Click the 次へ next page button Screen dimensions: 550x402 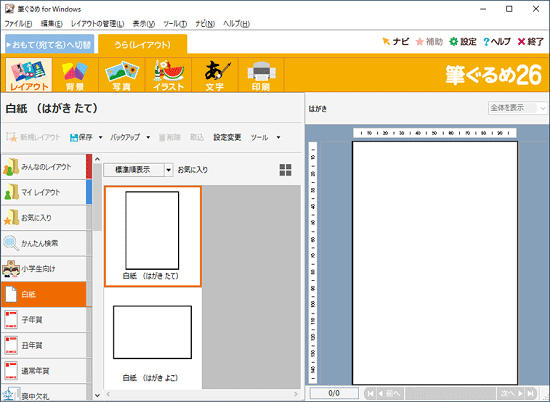coord(511,393)
